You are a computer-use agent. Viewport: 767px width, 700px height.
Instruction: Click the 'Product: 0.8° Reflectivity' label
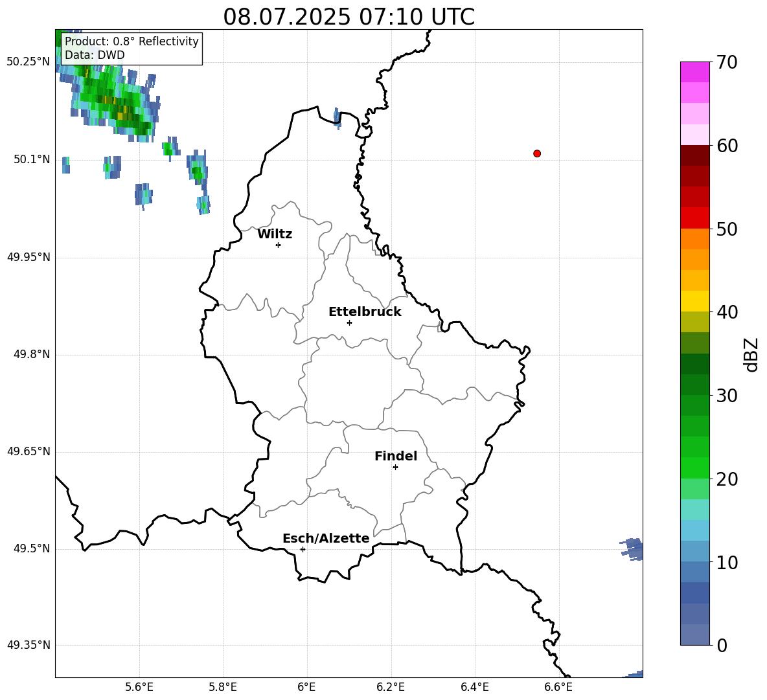132,41
